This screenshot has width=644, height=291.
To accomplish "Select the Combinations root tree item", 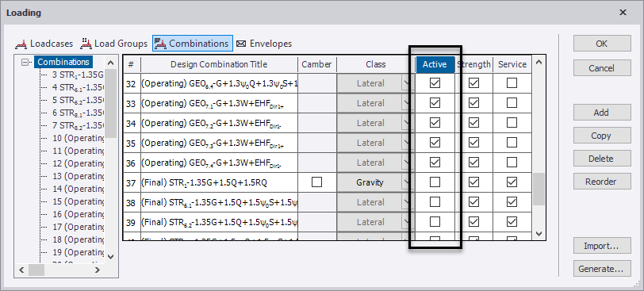I will coord(63,63).
